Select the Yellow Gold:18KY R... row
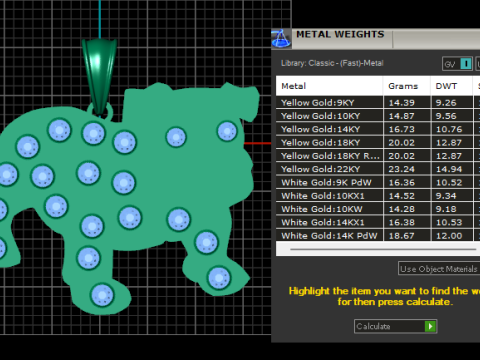Image resolution: width=480 pixels, height=360 pixels. (x=378, y=156)
